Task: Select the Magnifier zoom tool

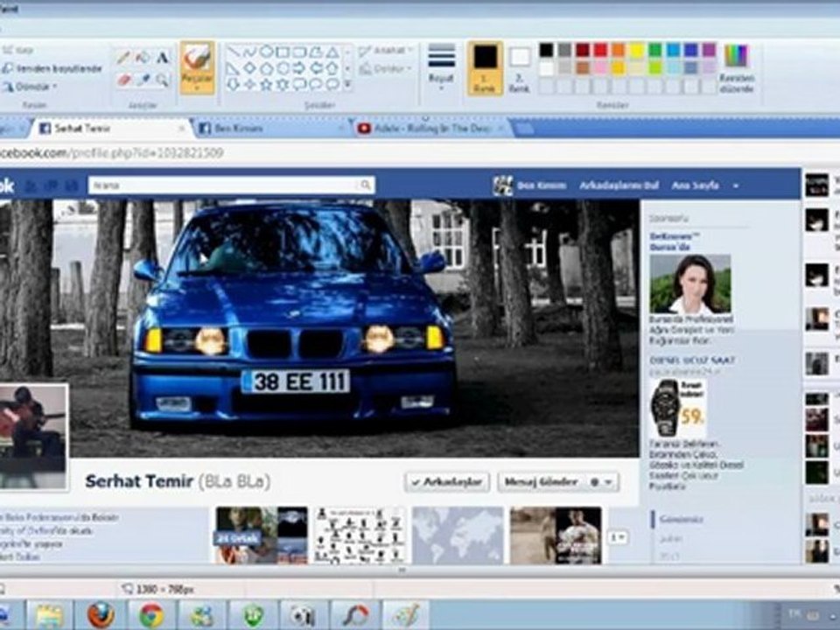Action: click(x=163, y=80)
